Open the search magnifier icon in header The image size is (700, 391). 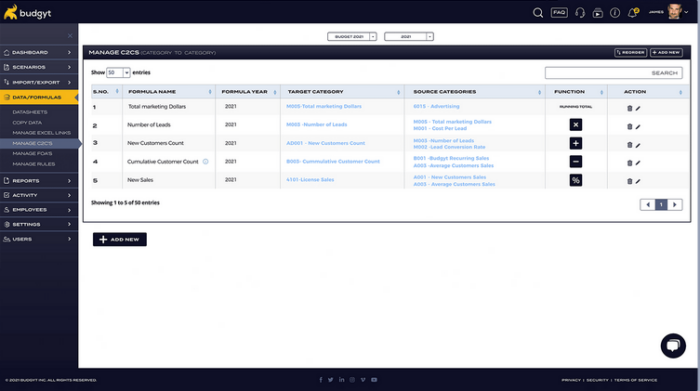(538, 12)
